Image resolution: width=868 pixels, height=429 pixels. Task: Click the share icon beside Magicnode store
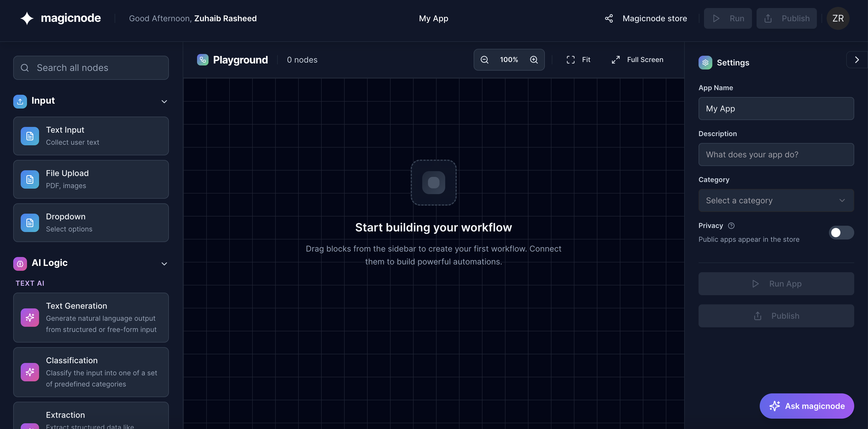[x=609, y=18]
